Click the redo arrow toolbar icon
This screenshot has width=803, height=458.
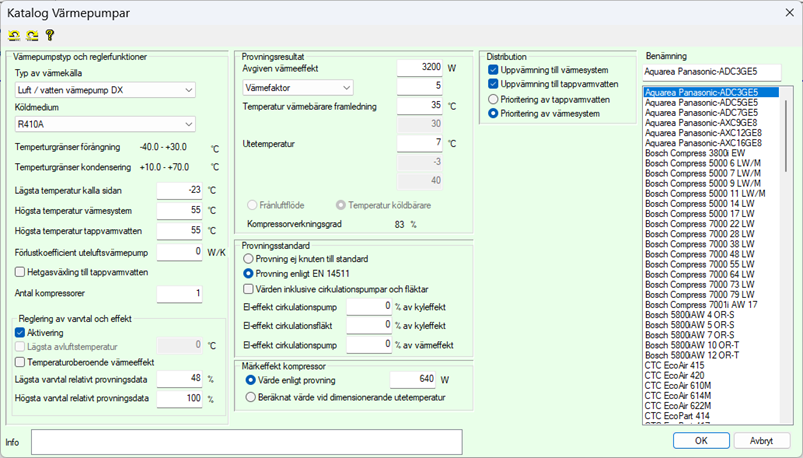[x=31, y=35]
